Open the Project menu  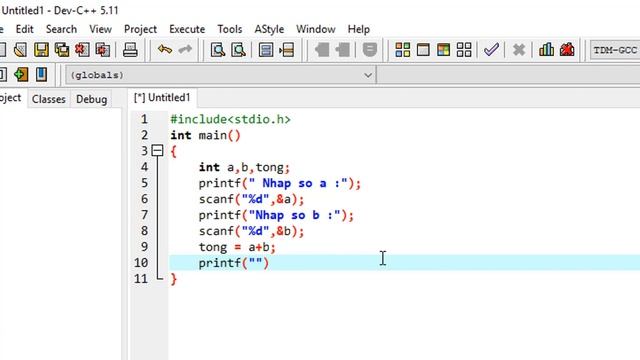click(140, 29)
